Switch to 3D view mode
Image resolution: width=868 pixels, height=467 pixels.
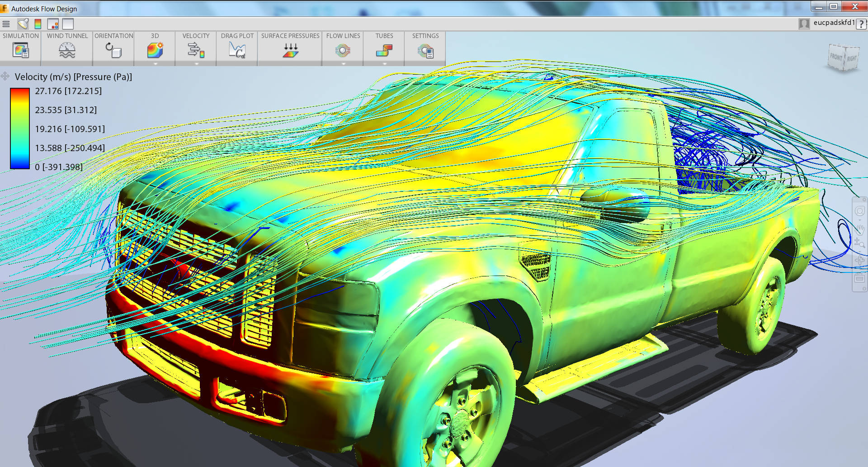coord(155,50)
